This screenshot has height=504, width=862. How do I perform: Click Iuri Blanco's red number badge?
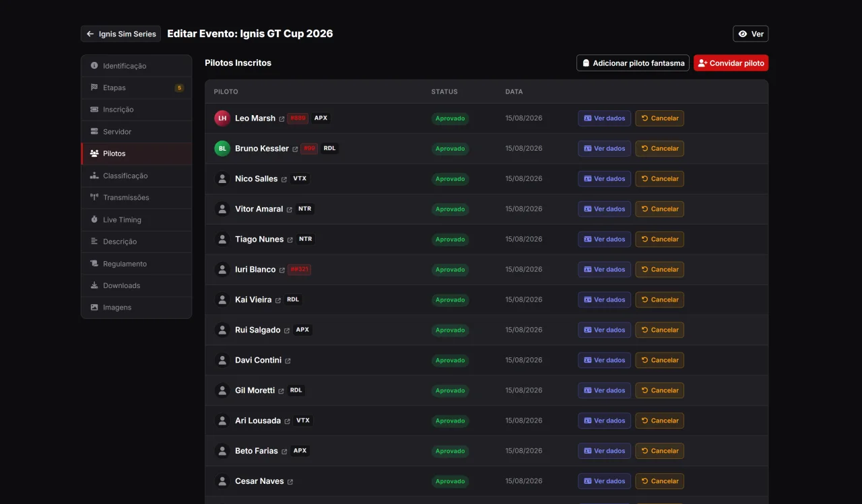point(299,269)
